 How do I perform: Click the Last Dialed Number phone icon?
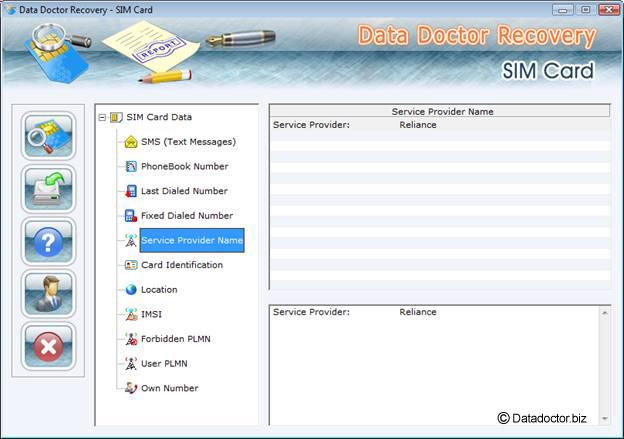tap(131, 191)
